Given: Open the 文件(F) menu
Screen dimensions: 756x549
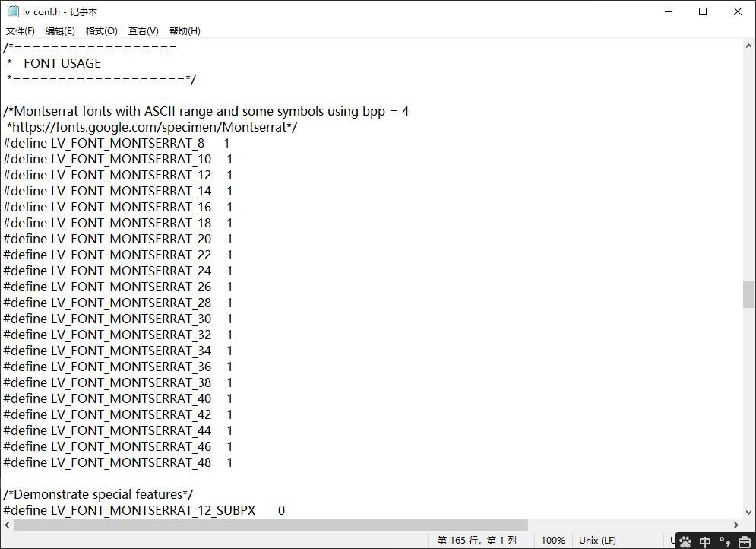Looking at the screenshot, I should (19, 31).
